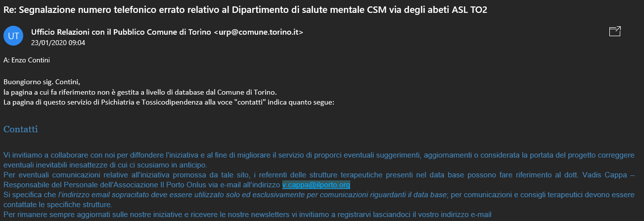Click the line "contattate le specifiche strutture."
The width and height of the screenshot is (644, 221).
58,205
